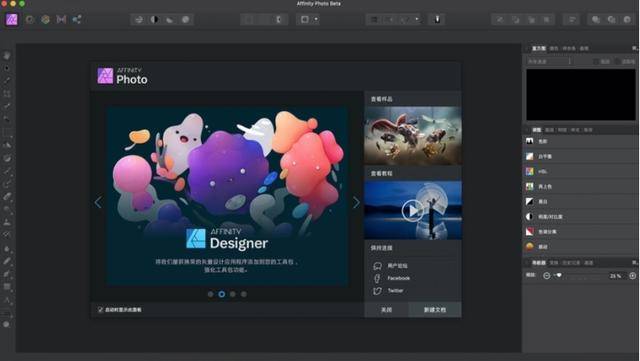640x361 pixels.
Task: Select the Rectangular Marquee tool
Action: point(7,132)
